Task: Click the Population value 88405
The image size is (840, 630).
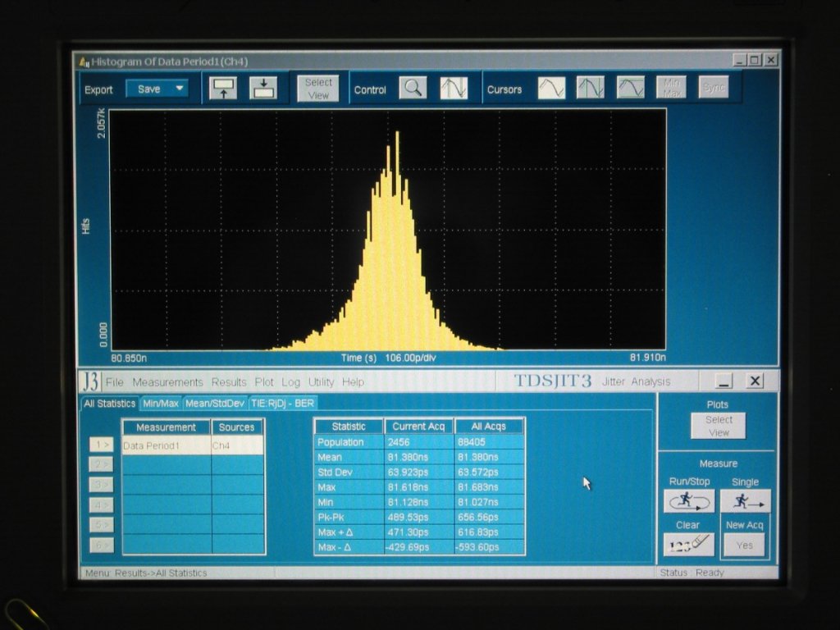Action: point(472,442)
